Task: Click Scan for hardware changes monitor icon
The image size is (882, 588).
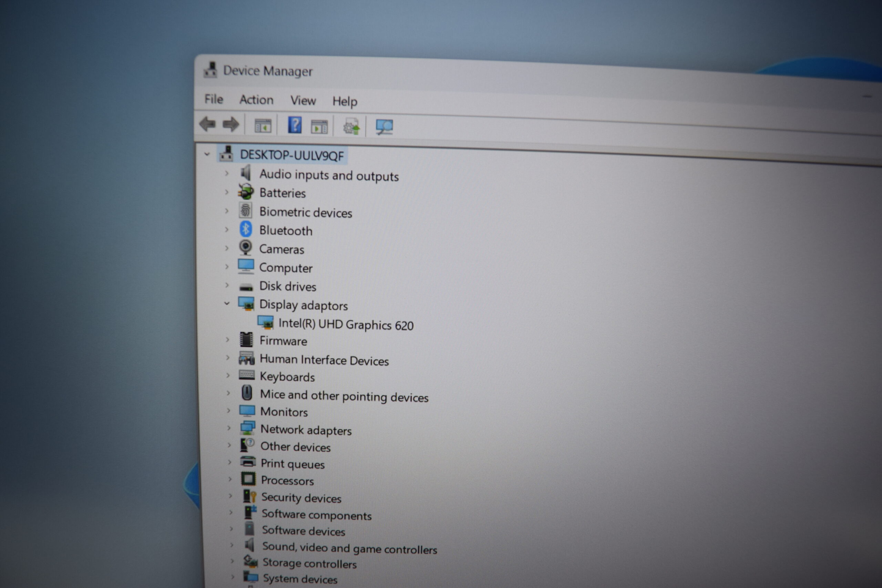Action: pos(384,127)
